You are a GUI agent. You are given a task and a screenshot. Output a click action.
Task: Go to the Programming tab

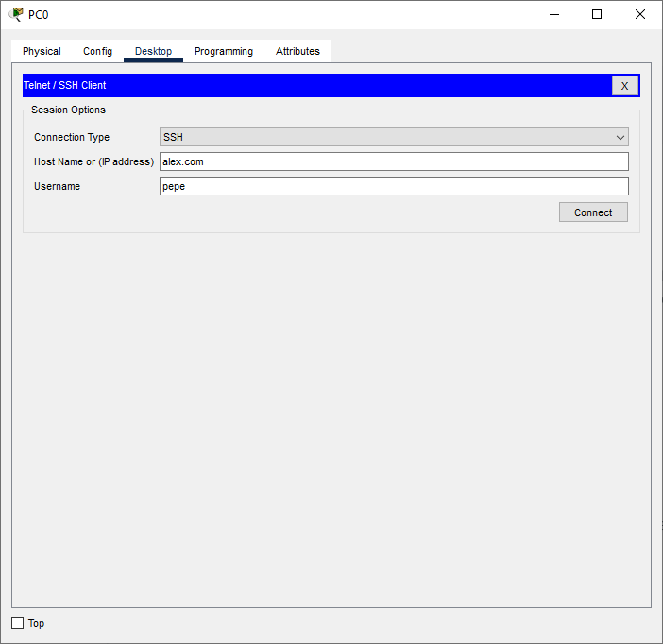pos(224,51)
